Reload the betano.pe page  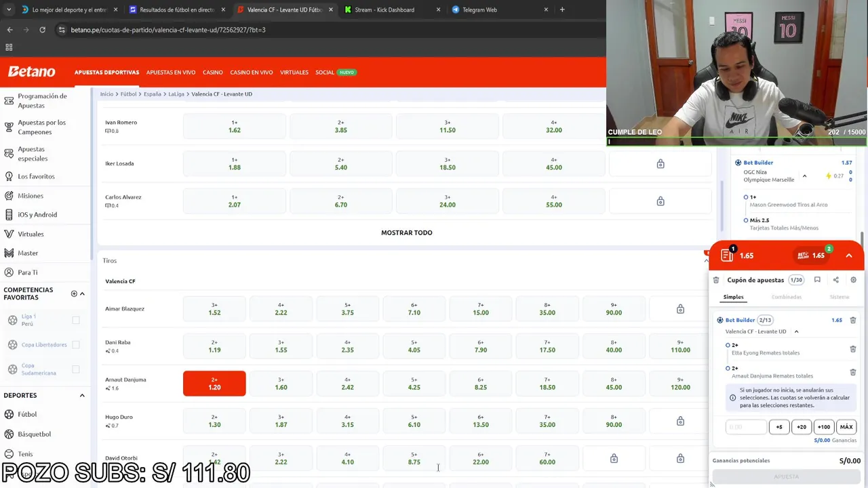pos(42,30)
